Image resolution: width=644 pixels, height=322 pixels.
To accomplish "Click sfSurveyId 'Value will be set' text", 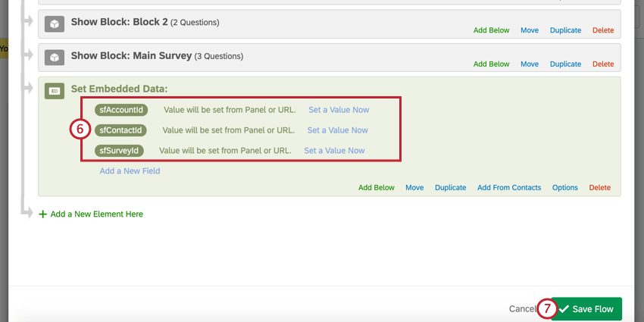I will (x=225, y=151).
